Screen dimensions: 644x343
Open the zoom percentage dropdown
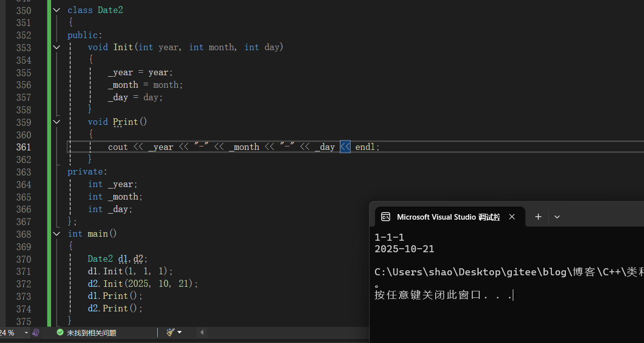tap(26, 332)
